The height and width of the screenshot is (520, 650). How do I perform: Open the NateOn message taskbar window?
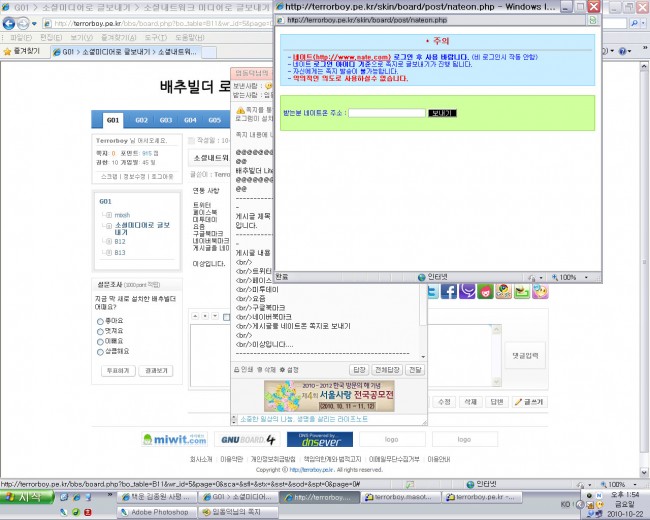pos(238,512)
